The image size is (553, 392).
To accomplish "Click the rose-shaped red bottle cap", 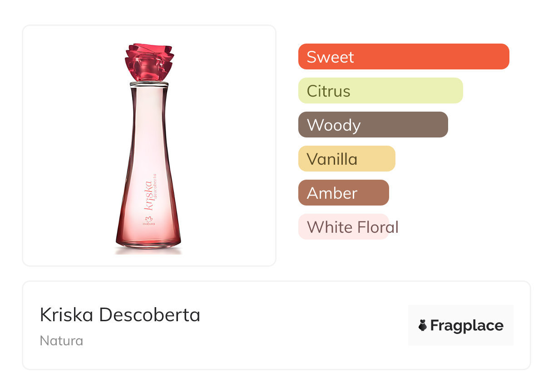I will [148, 63].
